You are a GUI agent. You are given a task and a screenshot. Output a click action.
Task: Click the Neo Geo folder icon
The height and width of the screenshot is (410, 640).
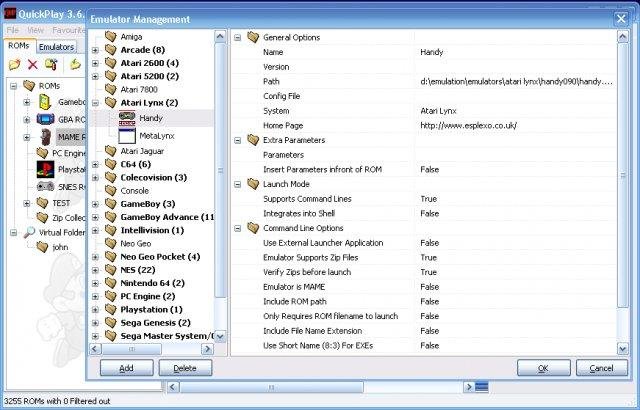111,243
